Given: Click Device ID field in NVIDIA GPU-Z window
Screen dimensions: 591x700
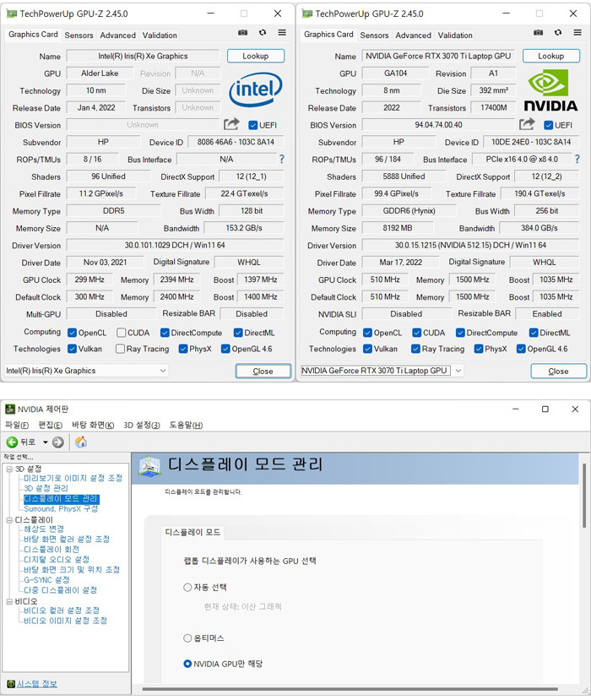Looking at the screenshot, I should [531, 142].
